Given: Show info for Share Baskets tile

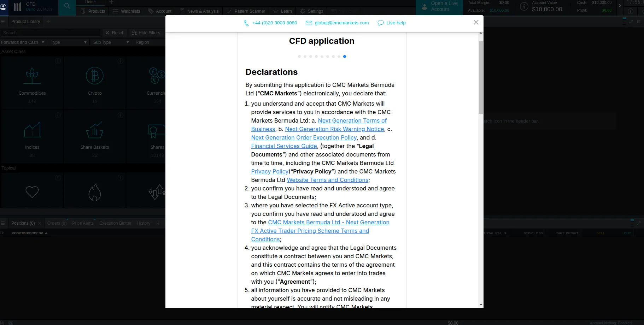Looking at the screenshot, I should 121,115.
